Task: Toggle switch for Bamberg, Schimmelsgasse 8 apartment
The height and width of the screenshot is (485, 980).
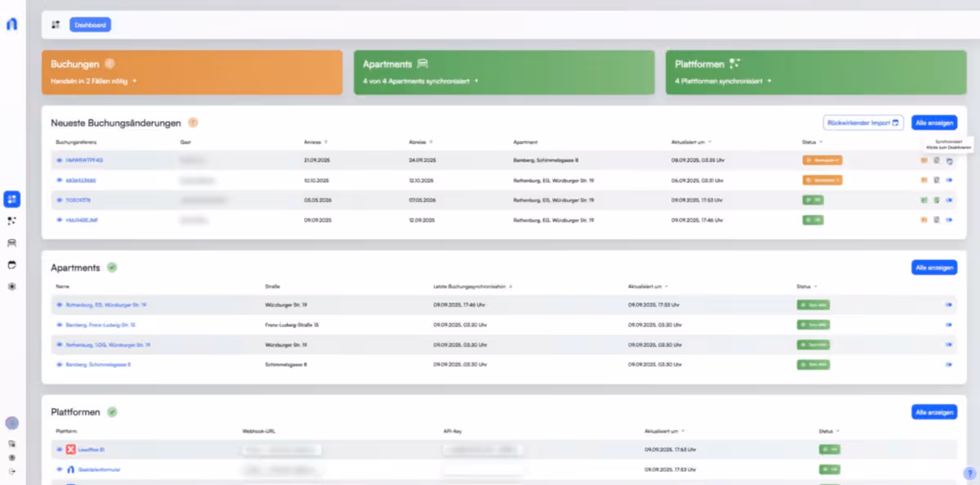Action: point(949,364)
